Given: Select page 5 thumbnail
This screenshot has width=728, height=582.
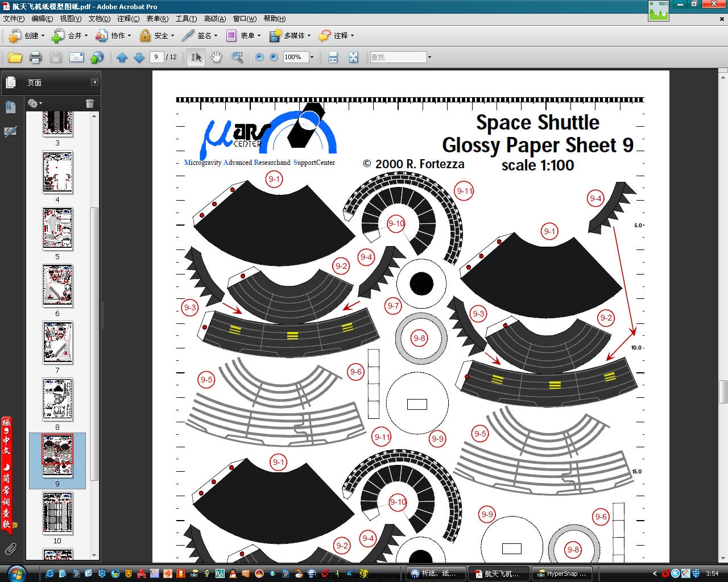Looking at the screenshot, I should pyautogui.click(x=57, y=230).
